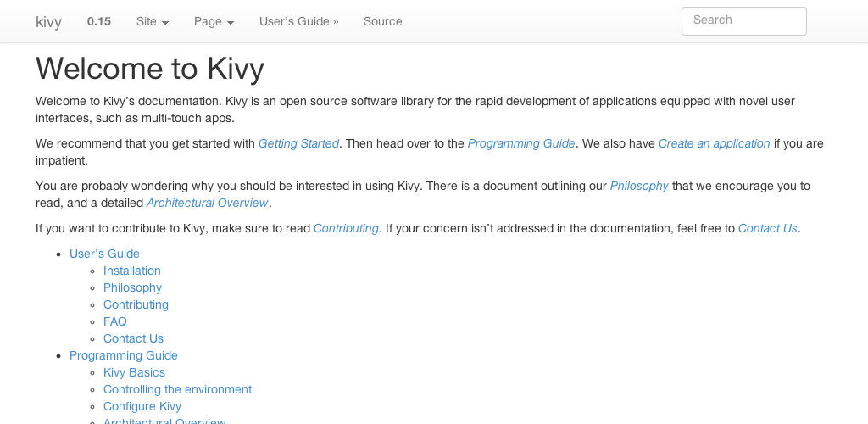The width and height of the screenshot is (868, 424).
Task: Click the Create an application link
Action: [x=714, y=143]
